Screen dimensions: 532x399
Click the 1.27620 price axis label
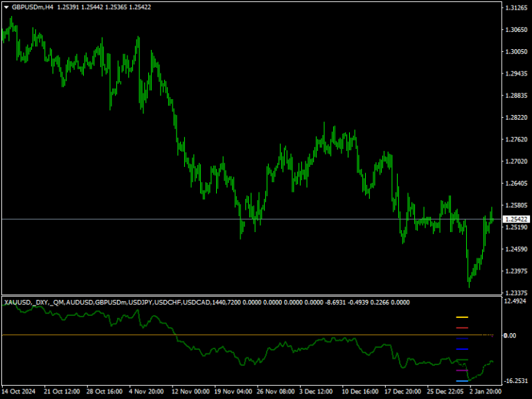[x=516, y=139]
